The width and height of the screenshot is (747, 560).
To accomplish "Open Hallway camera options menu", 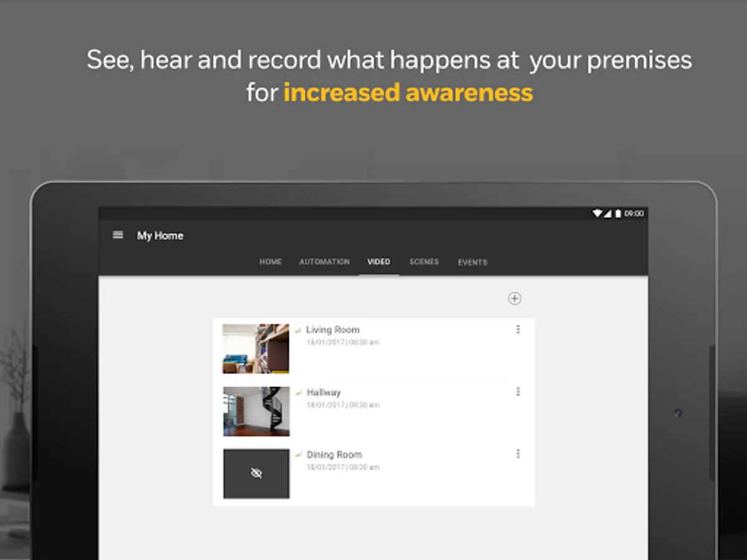I will pyautogui.click(x=518, y=391).
